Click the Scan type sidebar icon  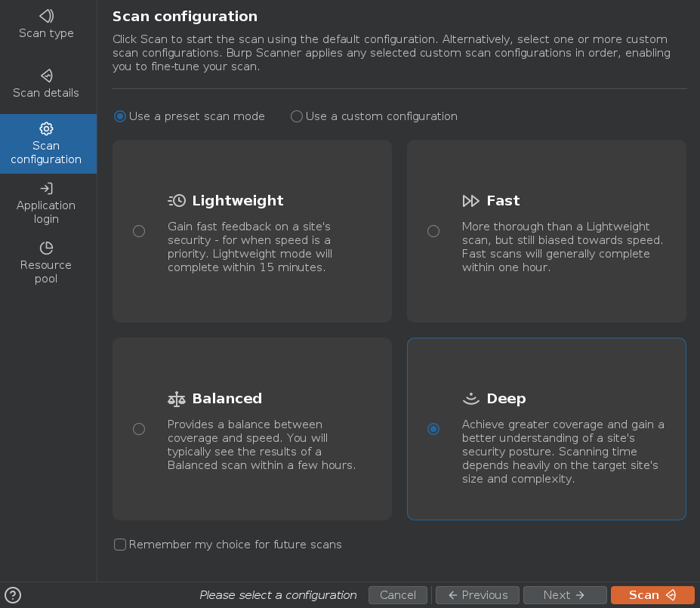coord(46,16)
